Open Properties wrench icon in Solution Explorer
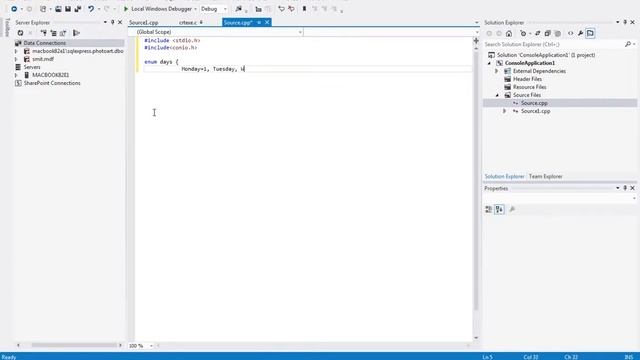The image size is (640, 360). point(580,33)
